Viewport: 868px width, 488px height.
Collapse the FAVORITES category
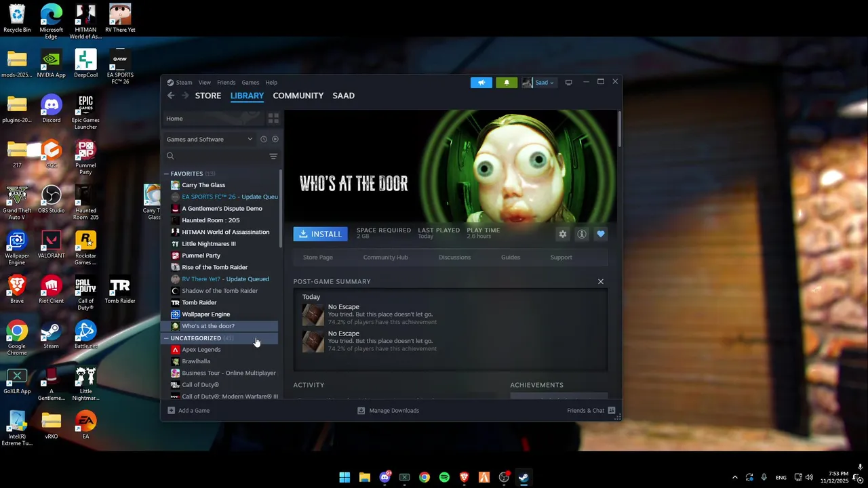(x=166, y=174)
